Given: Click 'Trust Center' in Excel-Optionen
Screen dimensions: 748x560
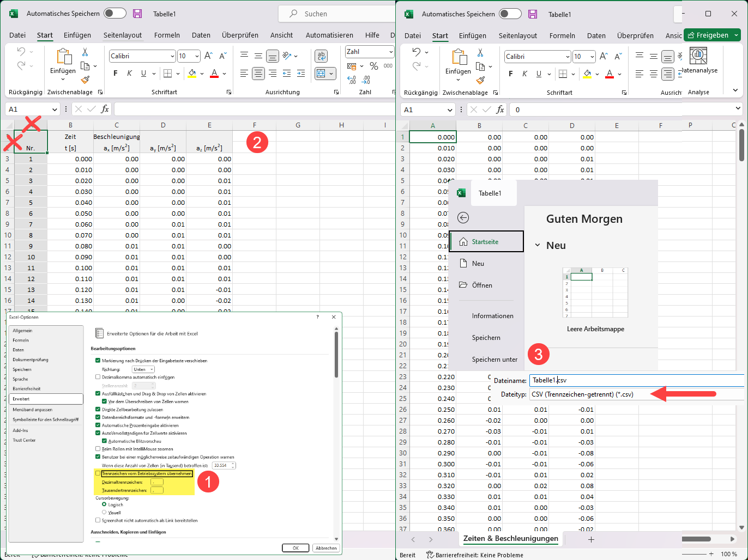Looking at the screenshot, I should [x=24, y=440].
